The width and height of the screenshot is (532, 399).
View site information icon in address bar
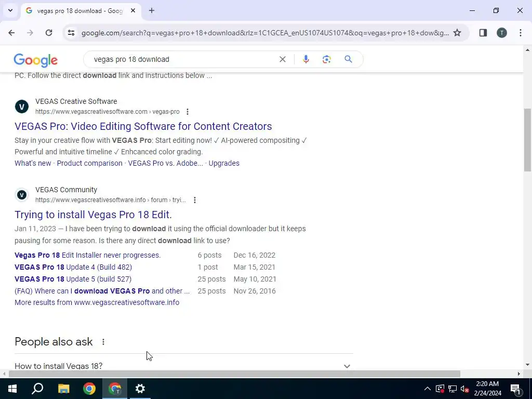[71, 33]
